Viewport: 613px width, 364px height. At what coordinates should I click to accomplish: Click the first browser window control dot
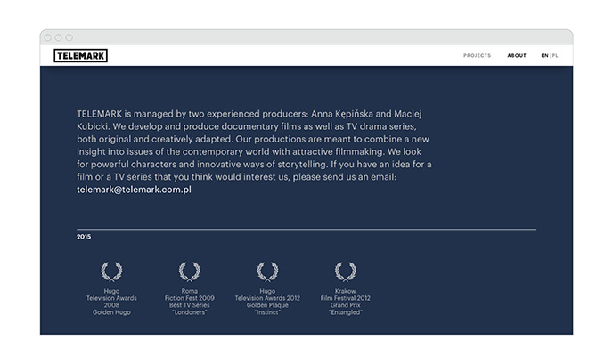48,37
